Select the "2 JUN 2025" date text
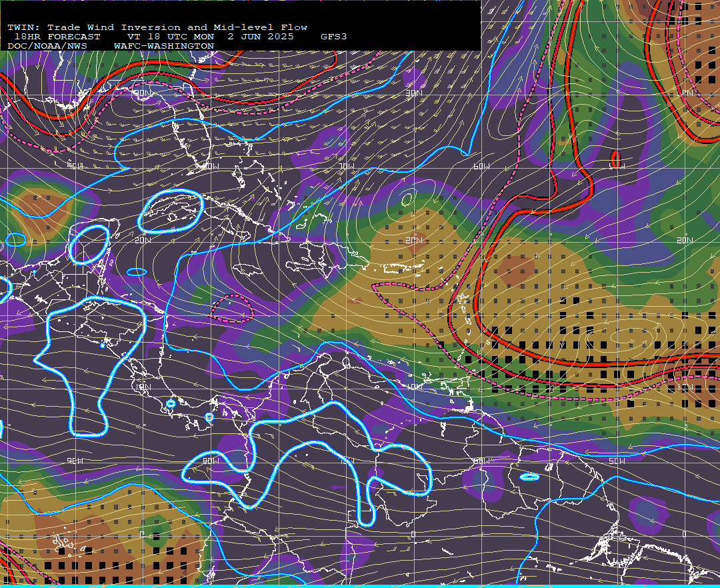This screenshot has width=720, height=588. [261, 37]
